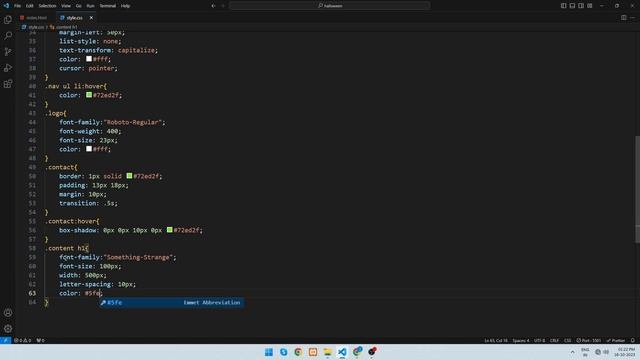Screen dimensions: 640x360
Task: Open green swatch in box-shadow line 56
Action: pos(169,230)
